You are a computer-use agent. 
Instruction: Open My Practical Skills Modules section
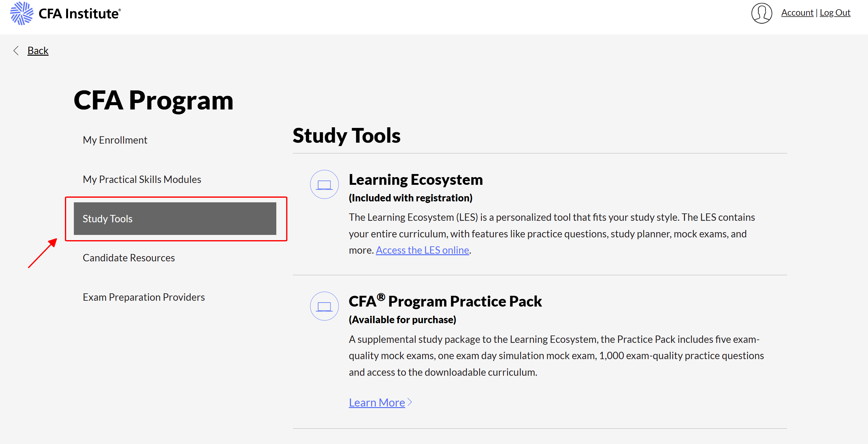pyautogui.click(x=142, y=180)
